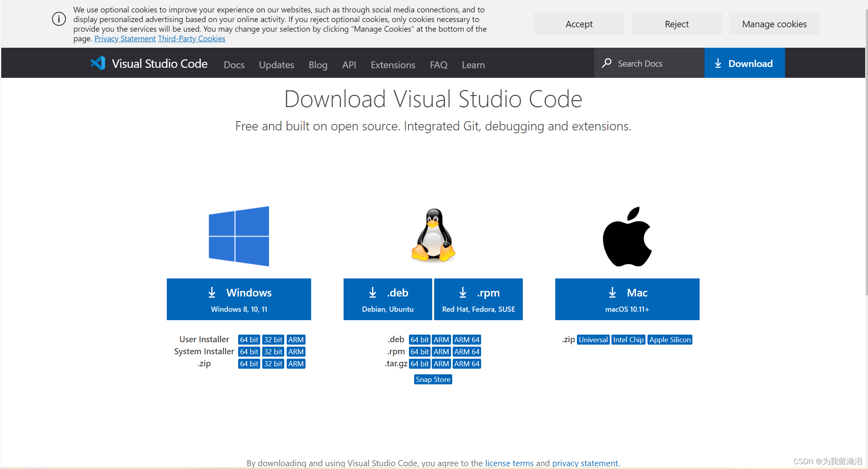Click the Linux Tux penguin image

[433, 236]
